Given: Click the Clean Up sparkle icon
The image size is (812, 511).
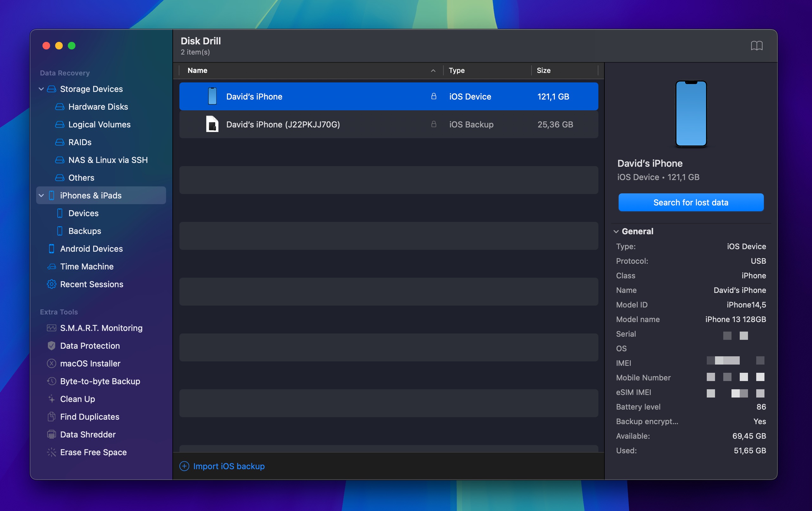Looking at the screenshot, I should pos(52,399).
